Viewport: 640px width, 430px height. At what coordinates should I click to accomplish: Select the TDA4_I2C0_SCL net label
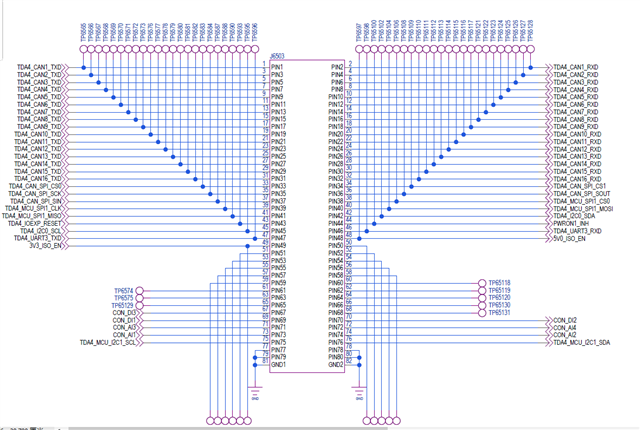[41, 231]
